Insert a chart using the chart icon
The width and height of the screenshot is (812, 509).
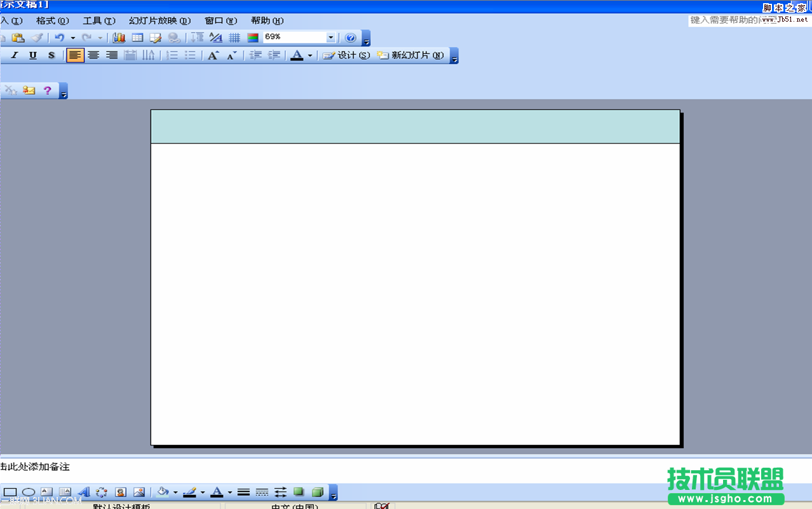[x=119, y=38]
